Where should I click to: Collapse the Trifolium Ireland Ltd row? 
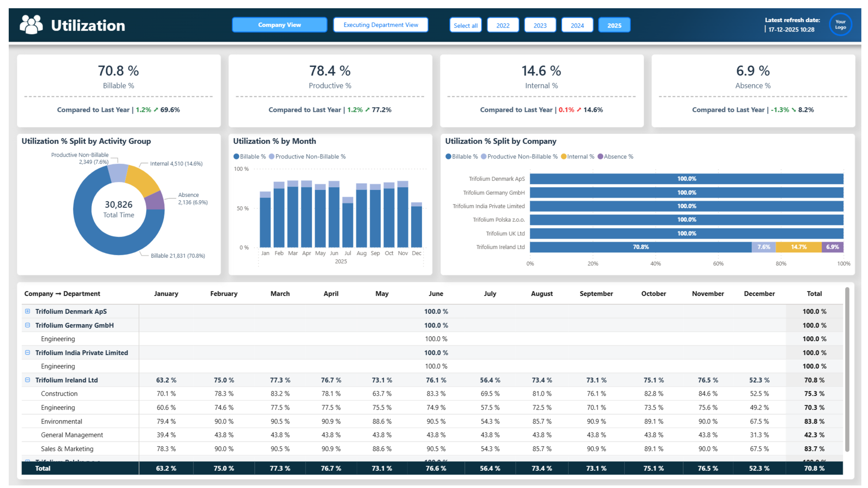click(28, 380)
